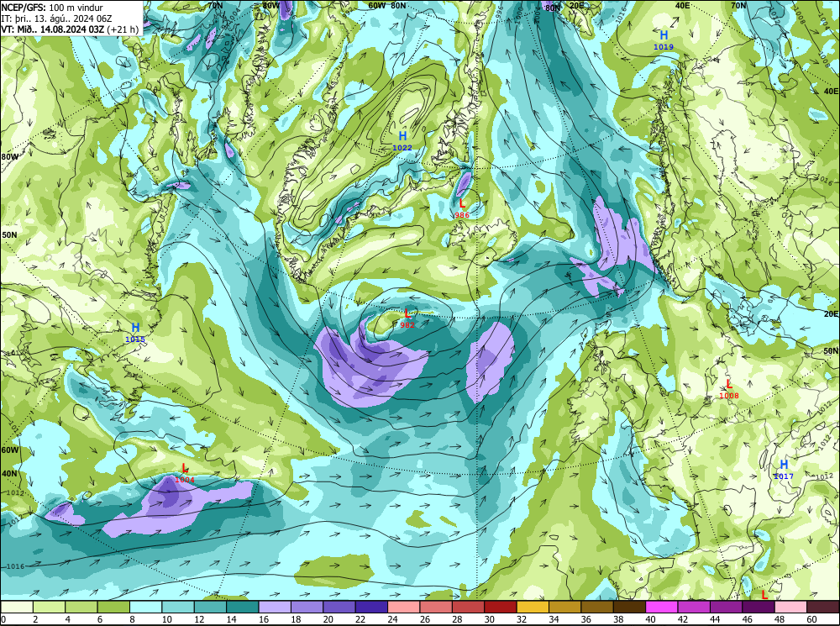
Task: Click the blue H marker above 1017
Action: point(784,465)
